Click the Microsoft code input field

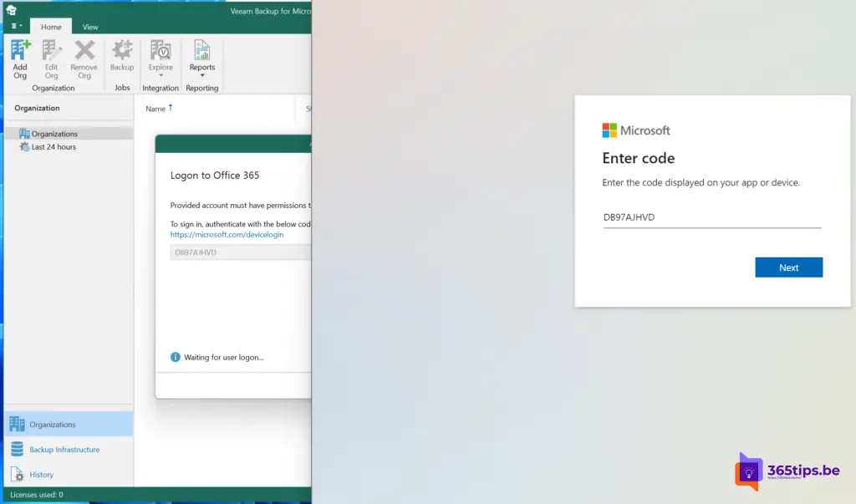point(712,217)
